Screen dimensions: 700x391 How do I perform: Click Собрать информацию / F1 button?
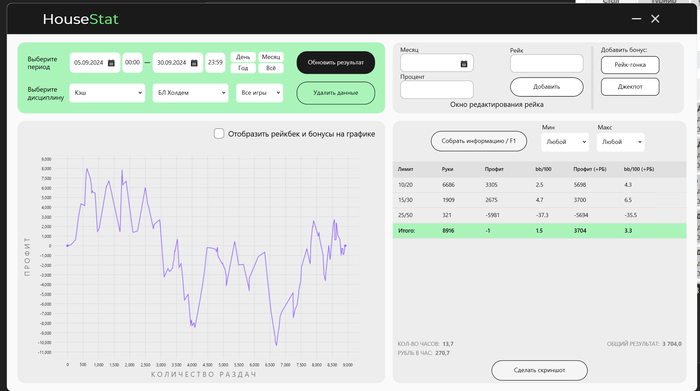(x=479, y=141)
